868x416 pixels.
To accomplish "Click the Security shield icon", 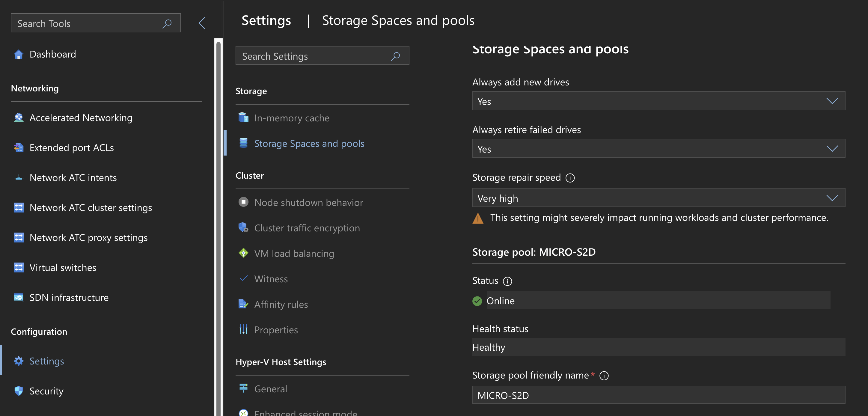I will [19, 391].
